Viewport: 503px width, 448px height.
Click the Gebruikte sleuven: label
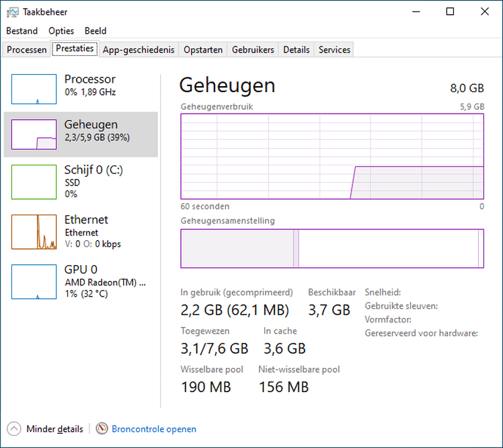pos(401,306)
